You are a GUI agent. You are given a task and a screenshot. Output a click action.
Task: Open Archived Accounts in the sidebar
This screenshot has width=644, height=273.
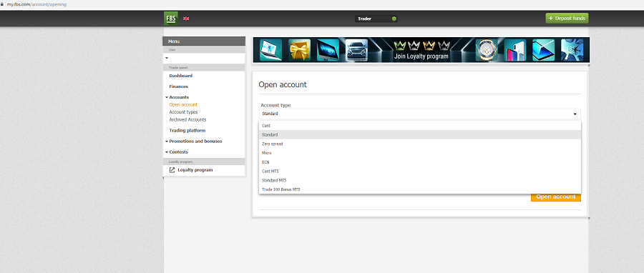click(x=187, y=119)
